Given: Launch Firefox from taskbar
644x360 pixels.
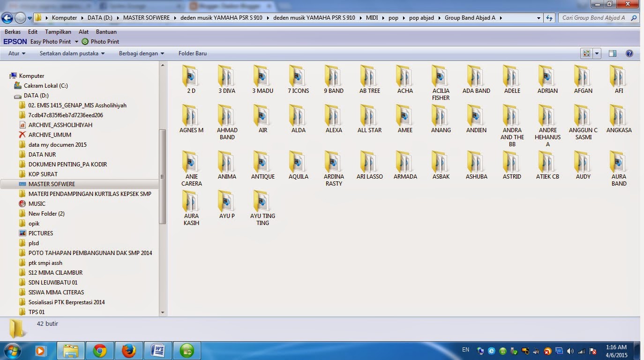Looking at the screenshot, I should coord(128,351).
